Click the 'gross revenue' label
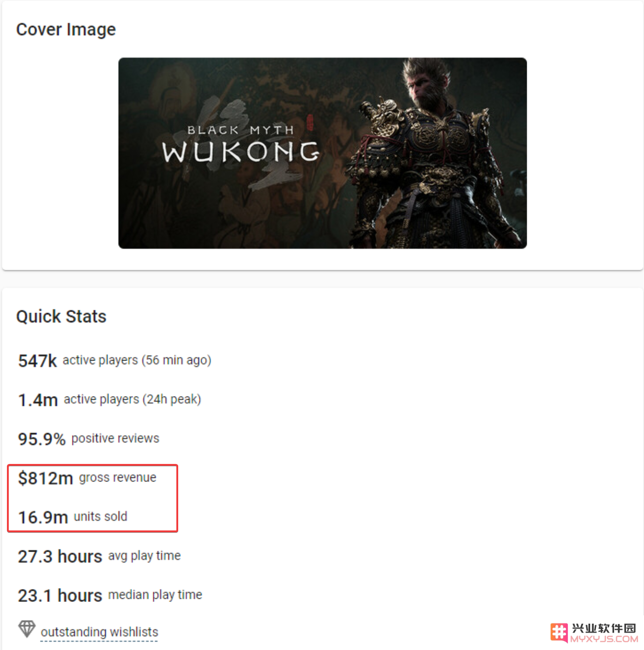This screenshot has height=650, width=644. [118, 477]
